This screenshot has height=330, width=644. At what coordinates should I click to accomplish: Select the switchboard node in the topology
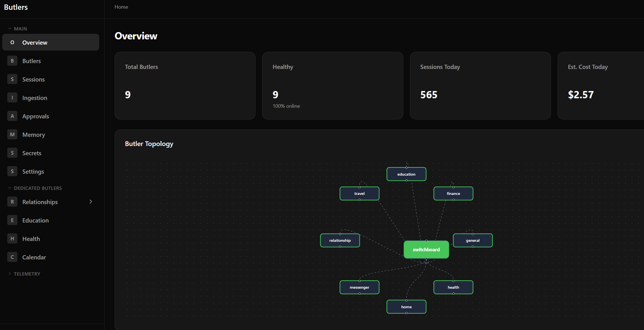click(426, 249)
